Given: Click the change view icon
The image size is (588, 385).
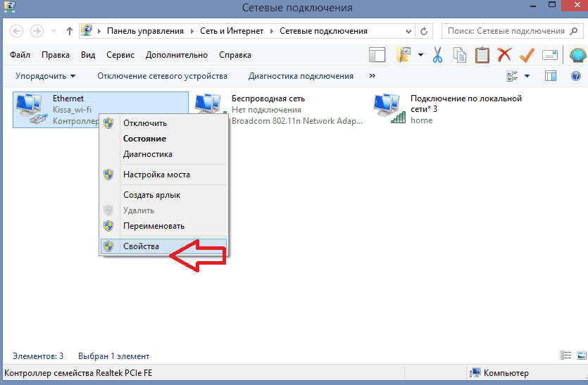Looking at the screenshot, I should tap(512, 76).
